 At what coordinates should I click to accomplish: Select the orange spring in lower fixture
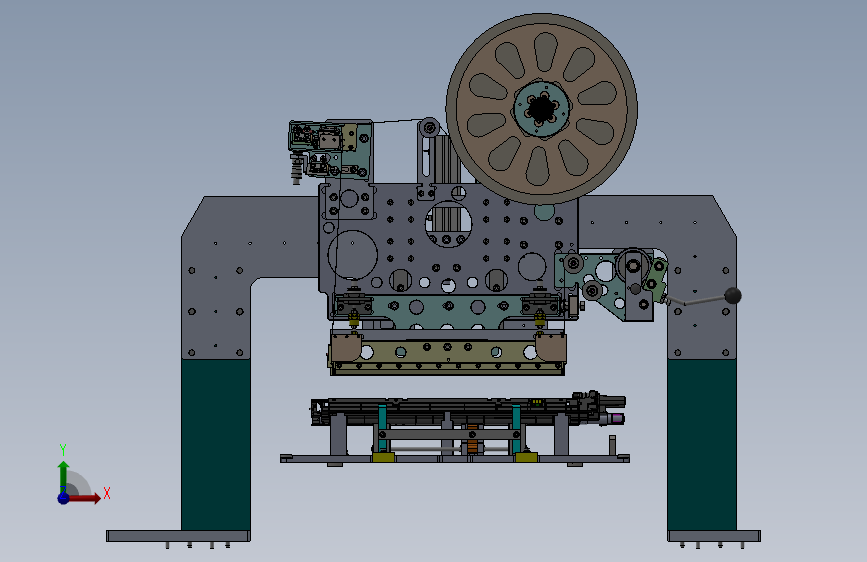tap(472, 439)
